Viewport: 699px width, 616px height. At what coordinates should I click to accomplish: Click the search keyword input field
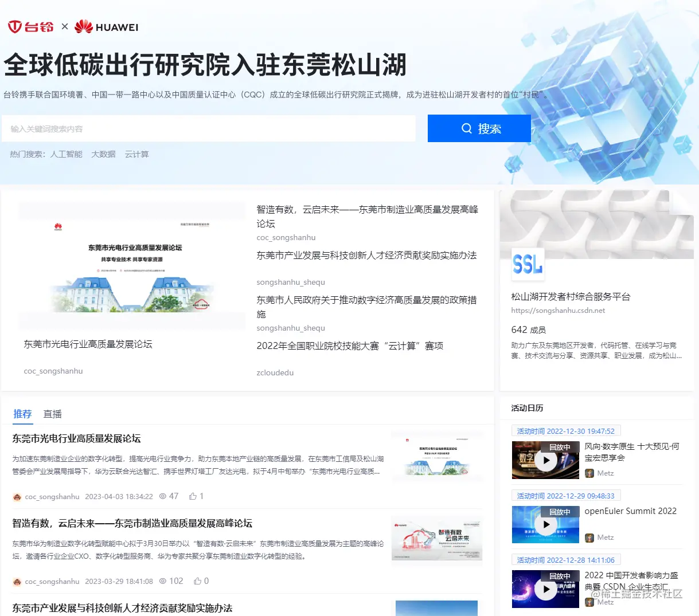209,129
